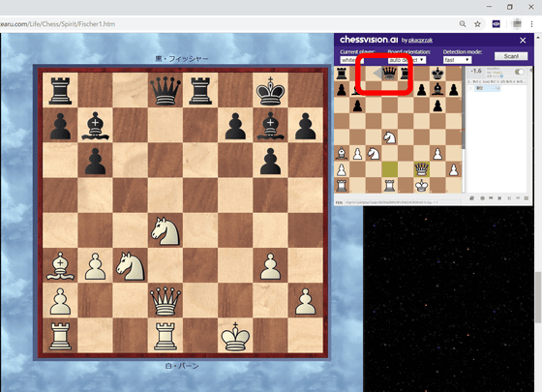
Task: Click the Scan! button
Action: tap(511, 56)
